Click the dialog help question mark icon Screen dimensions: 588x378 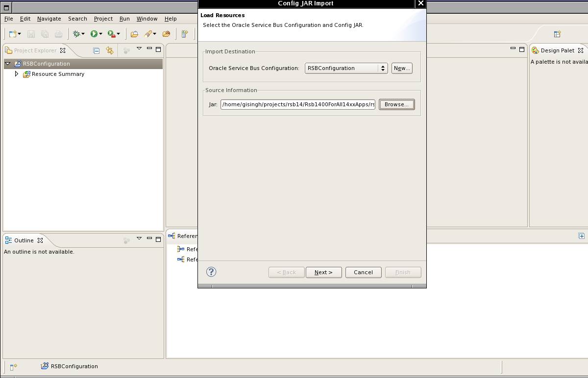211,272
